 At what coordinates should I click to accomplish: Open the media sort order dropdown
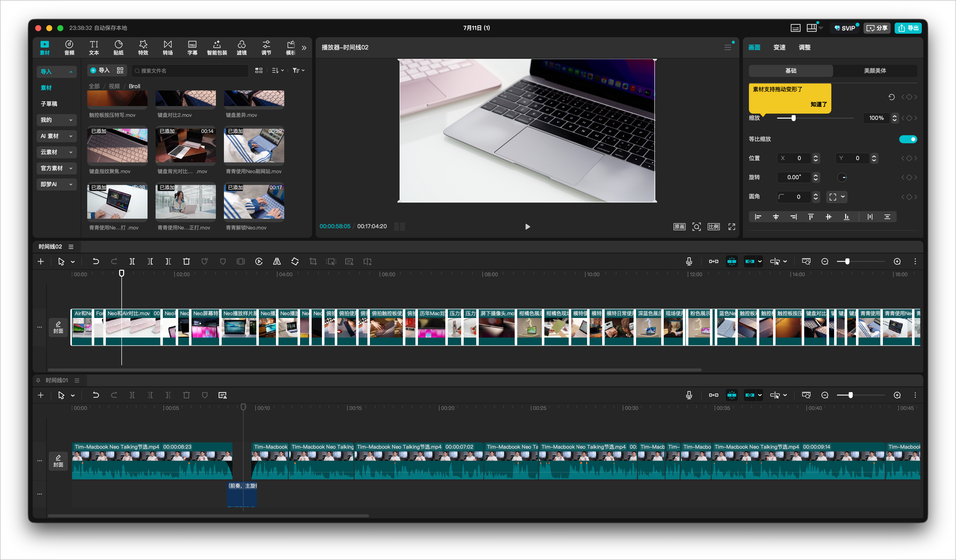(278, 71)
